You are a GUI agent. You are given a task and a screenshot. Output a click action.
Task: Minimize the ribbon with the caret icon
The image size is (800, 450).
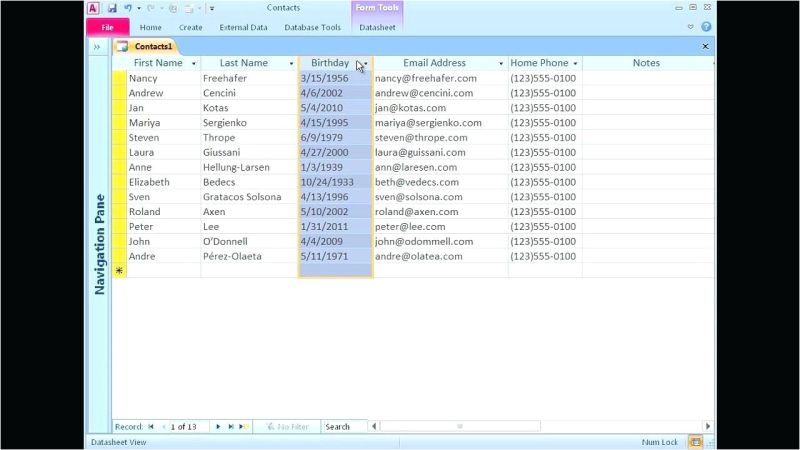[x=690, y=27]
